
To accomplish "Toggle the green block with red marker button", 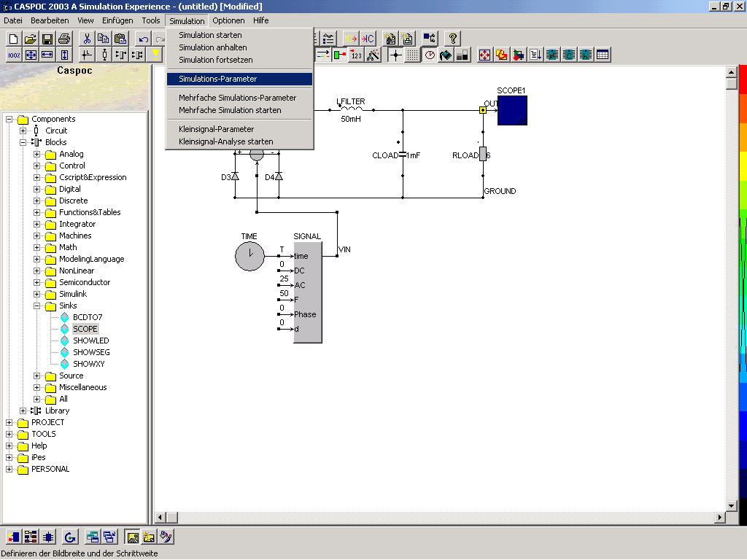I will (339, 55).
